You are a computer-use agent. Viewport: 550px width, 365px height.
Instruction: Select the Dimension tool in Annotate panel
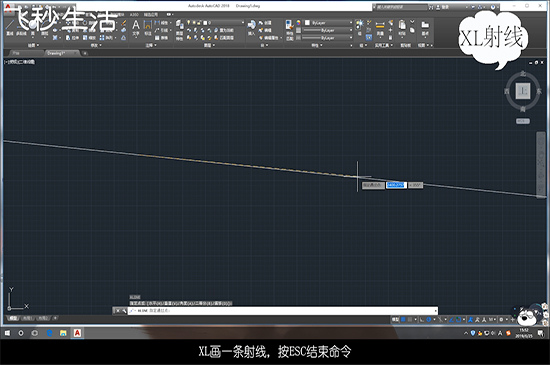[x=148, y=28]
